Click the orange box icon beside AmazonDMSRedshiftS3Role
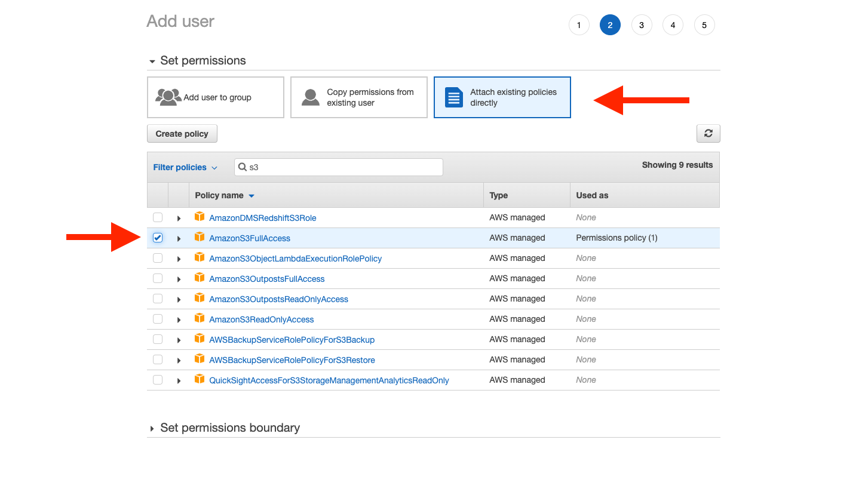 [200, 217]
